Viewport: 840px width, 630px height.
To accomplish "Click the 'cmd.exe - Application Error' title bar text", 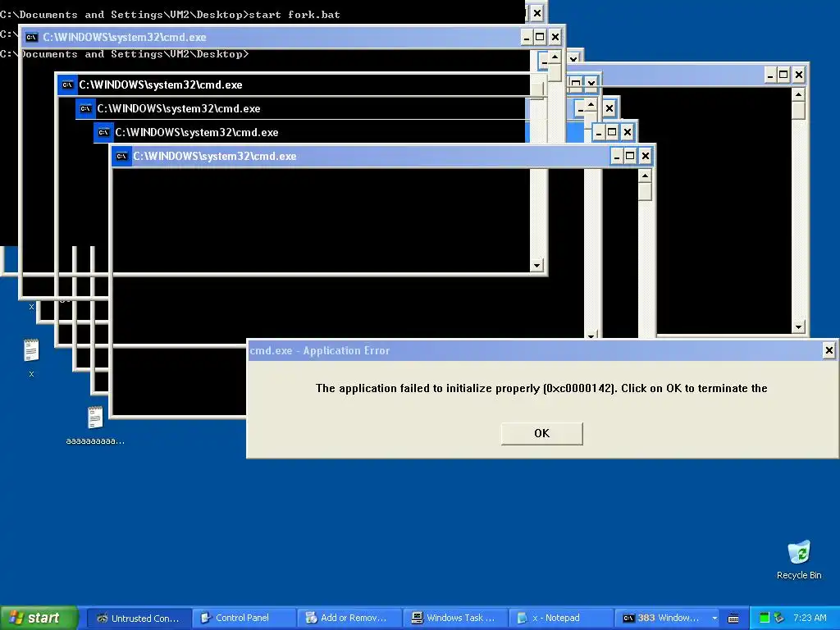I will [x=320, y=351].
